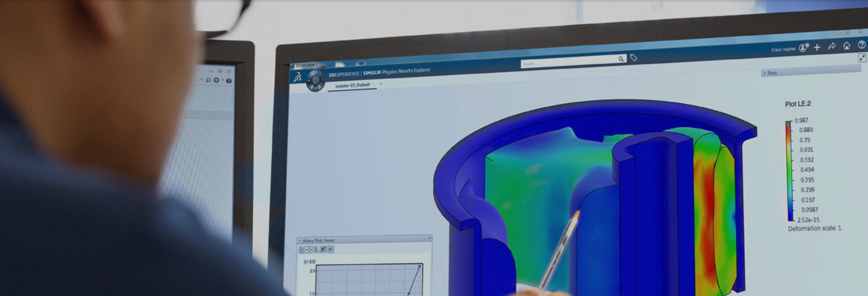The image size is (868, 296).
Task: Click the User name label
Action: (x=783, y=49)
